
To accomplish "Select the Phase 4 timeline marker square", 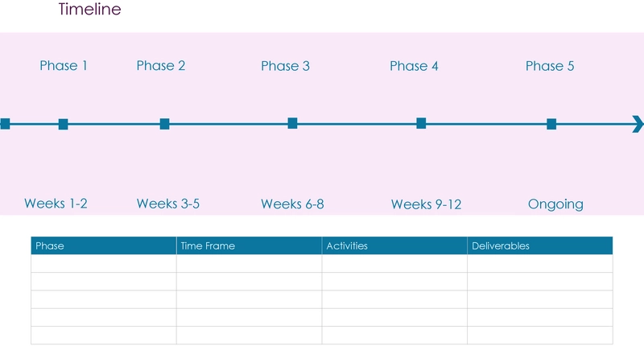I will pos(421,123).
